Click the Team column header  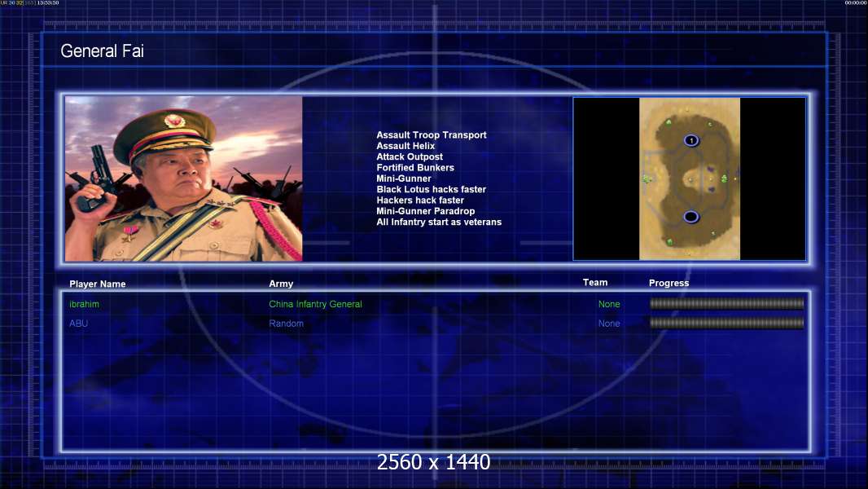click(x=595, y=283)
